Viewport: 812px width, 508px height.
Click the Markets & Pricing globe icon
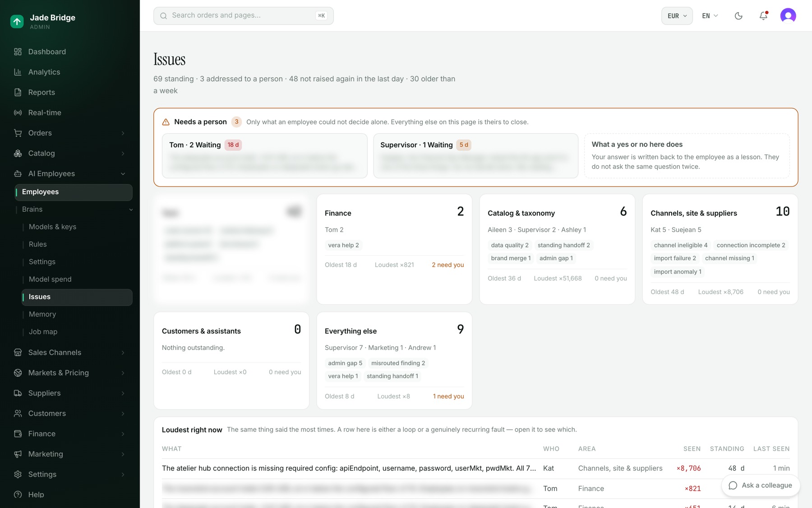pyautogui.click(x=18, y=373)
